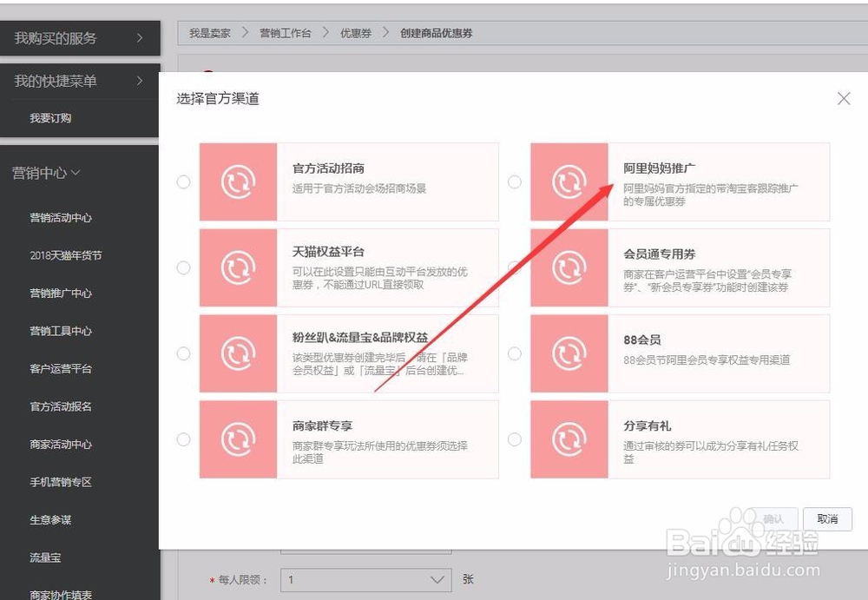Click 创建商品优惠券 breadcrumb text
Screen dimensions: 868x600
point(437,33)
